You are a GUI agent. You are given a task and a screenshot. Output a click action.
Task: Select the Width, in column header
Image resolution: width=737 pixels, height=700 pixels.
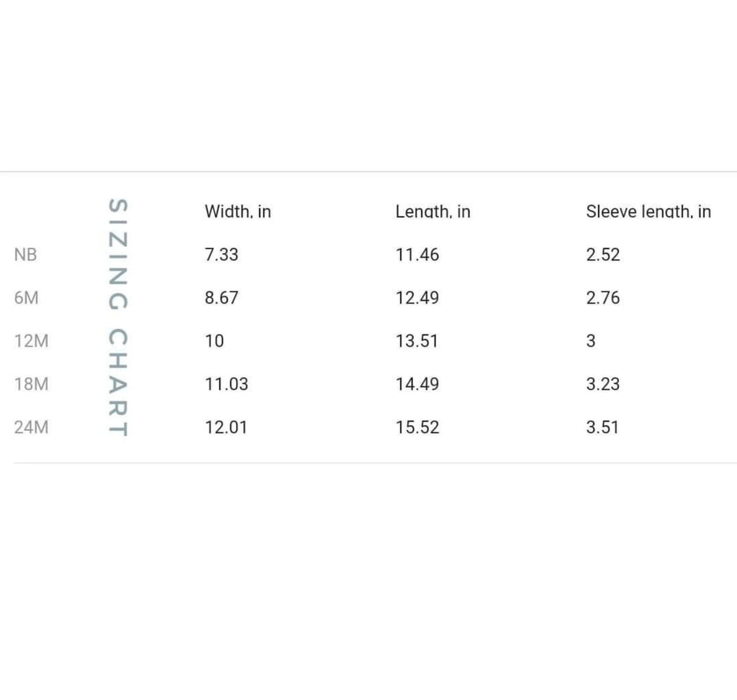[x=238, y=212]
